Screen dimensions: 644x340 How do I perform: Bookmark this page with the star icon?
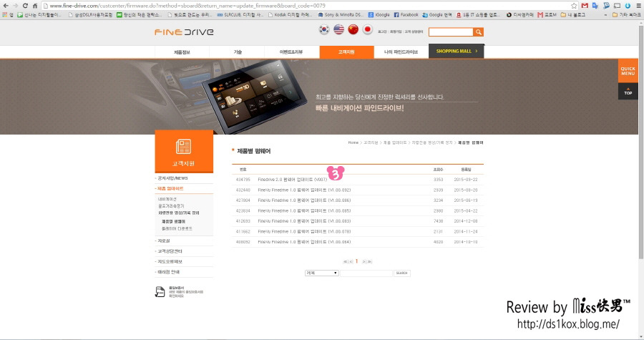click(574, 6)
